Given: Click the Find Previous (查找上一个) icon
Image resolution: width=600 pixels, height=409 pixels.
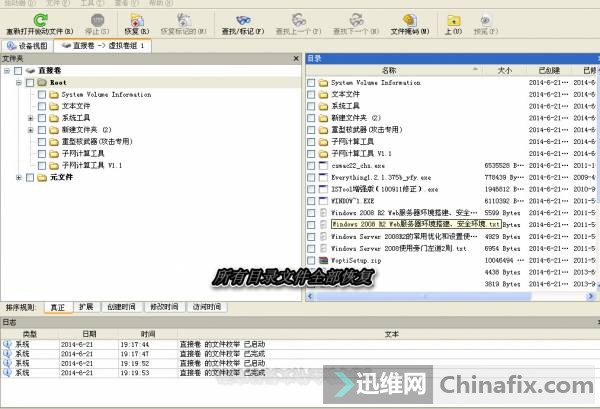Looking at the screenshot, I should tap(298, 20).
